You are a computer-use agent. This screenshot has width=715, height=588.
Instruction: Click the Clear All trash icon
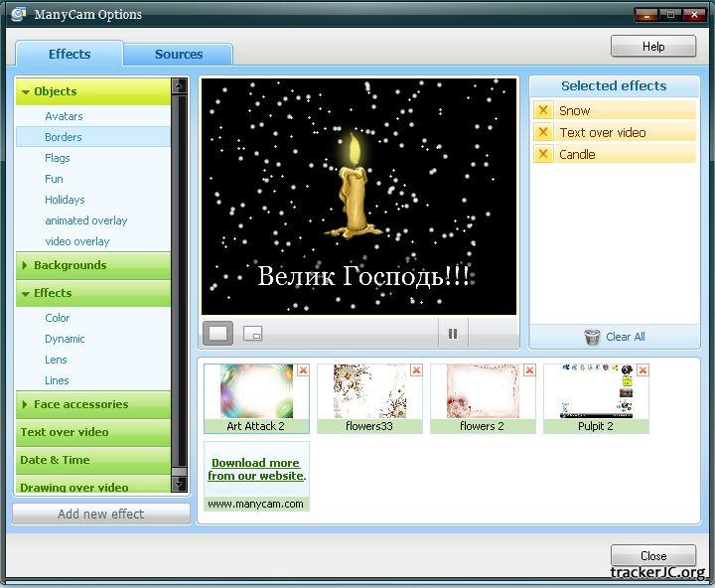(x=593, y=337)
